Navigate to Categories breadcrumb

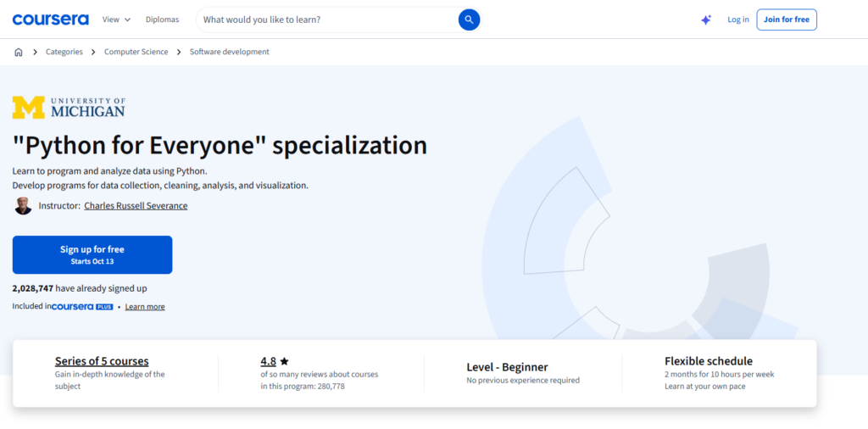point(64,52)
